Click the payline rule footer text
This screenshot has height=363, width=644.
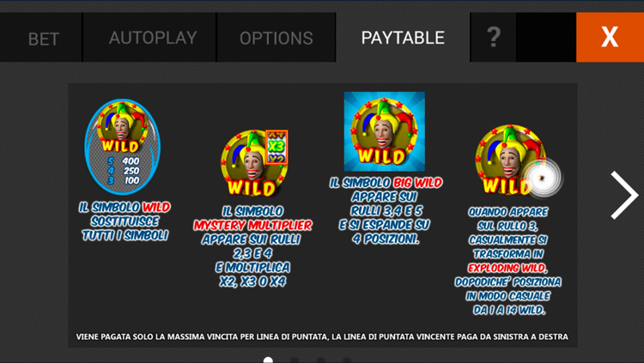(x=322, y=336)
